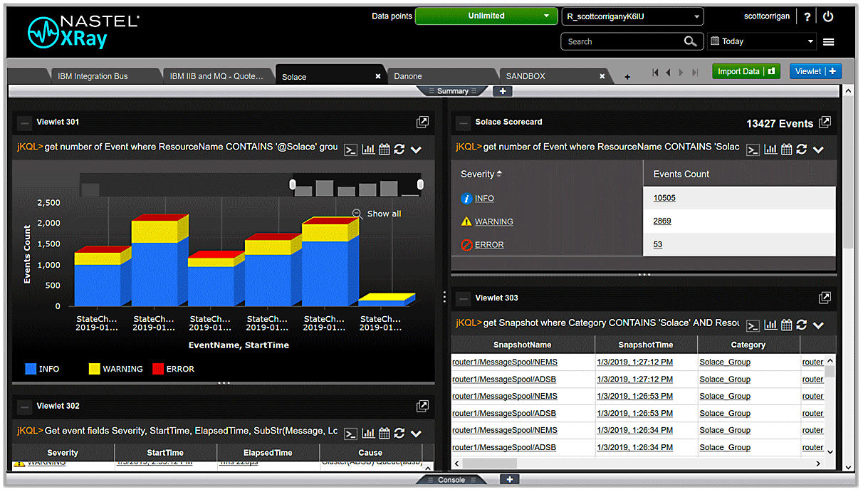The image size is (868, 497).
Task: Open chart options icon in Solace Scorecard
Action: click(x=770, y=150)
